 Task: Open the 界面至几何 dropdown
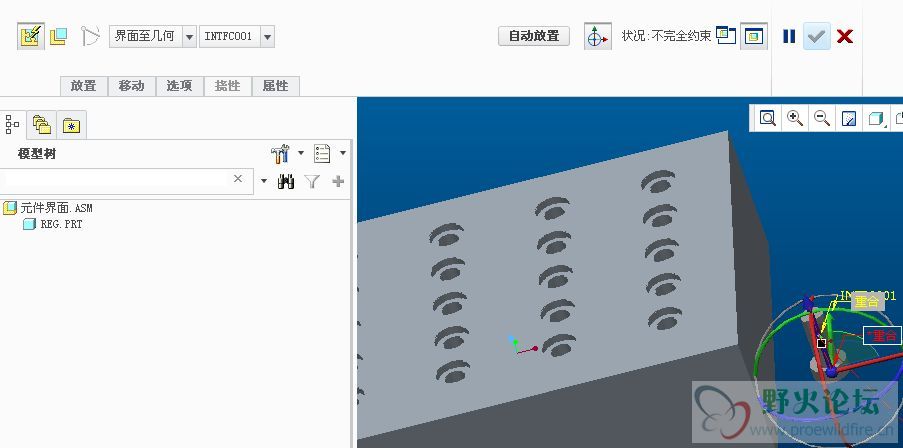[153, 36]
